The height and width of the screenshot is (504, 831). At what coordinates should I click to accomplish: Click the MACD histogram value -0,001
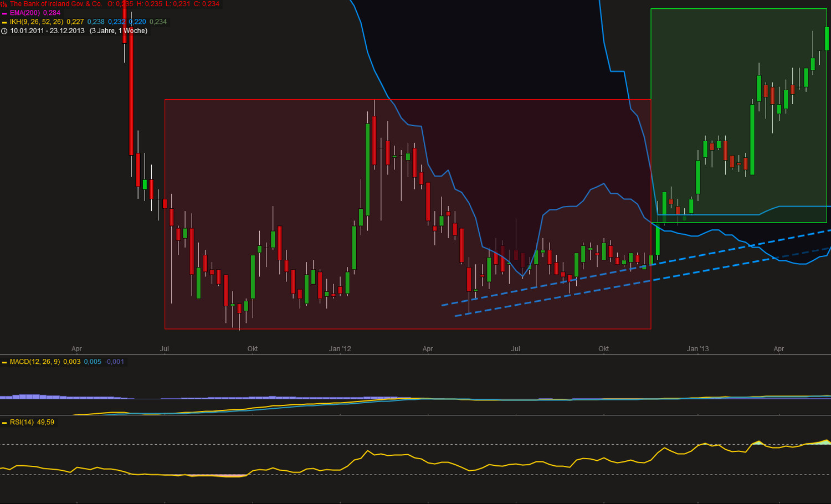pos(115,362)
